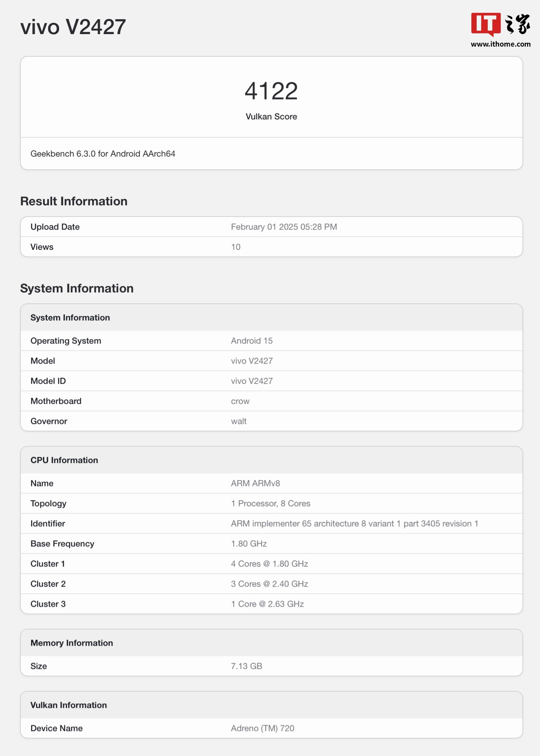
Task: Click the Memory Information table header
Action: 72,643
